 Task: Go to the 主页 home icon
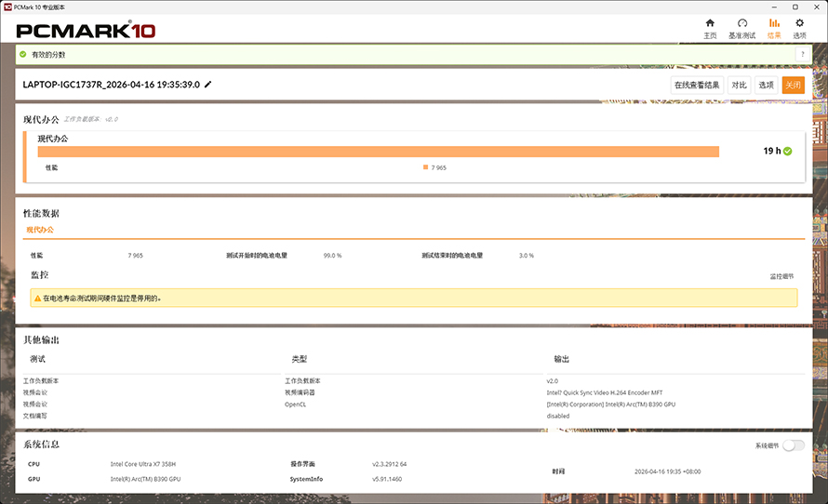(710, 22)
